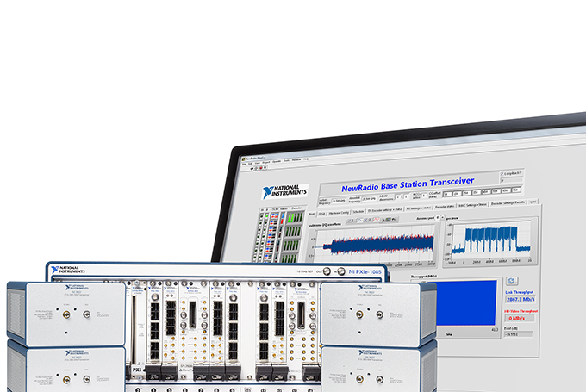Open the Project menu

tap(266, 162)
